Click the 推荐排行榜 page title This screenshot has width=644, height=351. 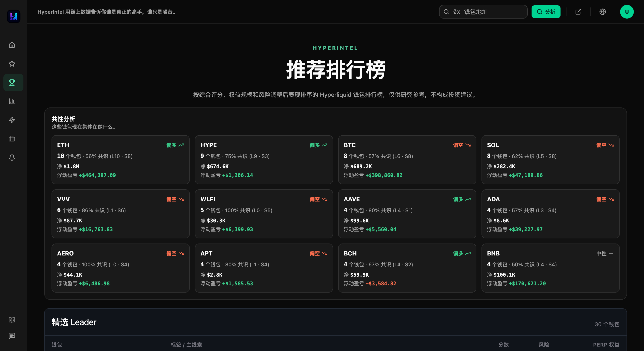click(x=335, y=70)
